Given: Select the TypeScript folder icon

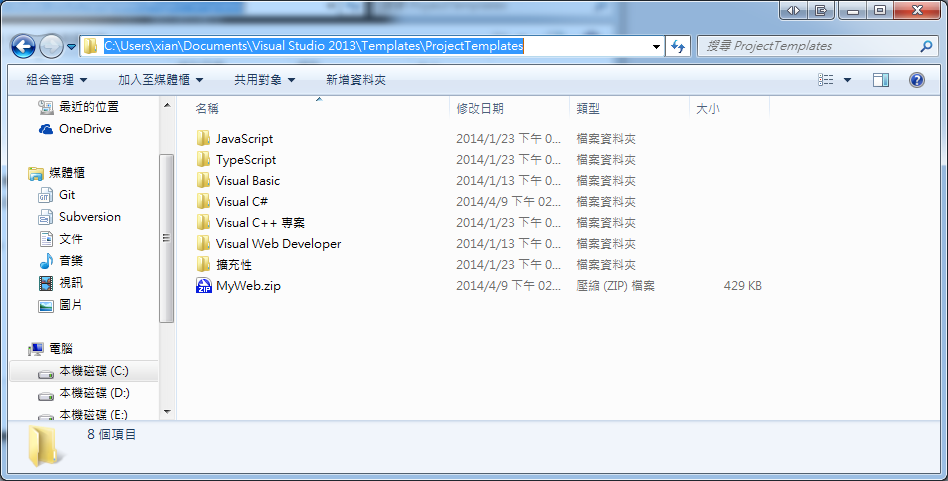Looking at the screenshot, I should coord(203,160).
